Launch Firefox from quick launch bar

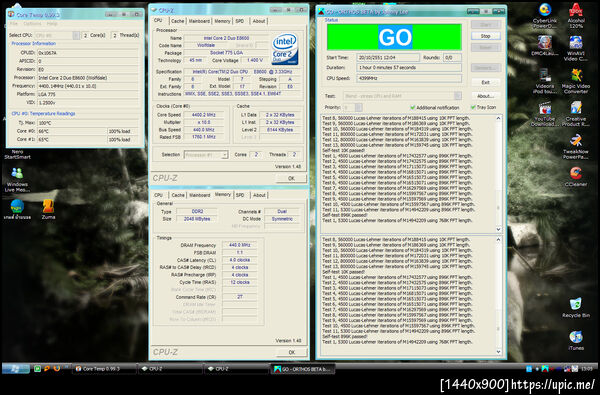[57, 369]
